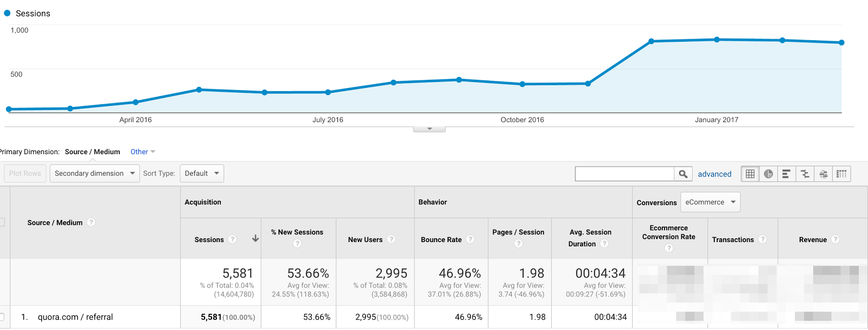Viewport: 868px width, 330px height.
Task: Select the 2,995 new users total
Action: [391, 273]
